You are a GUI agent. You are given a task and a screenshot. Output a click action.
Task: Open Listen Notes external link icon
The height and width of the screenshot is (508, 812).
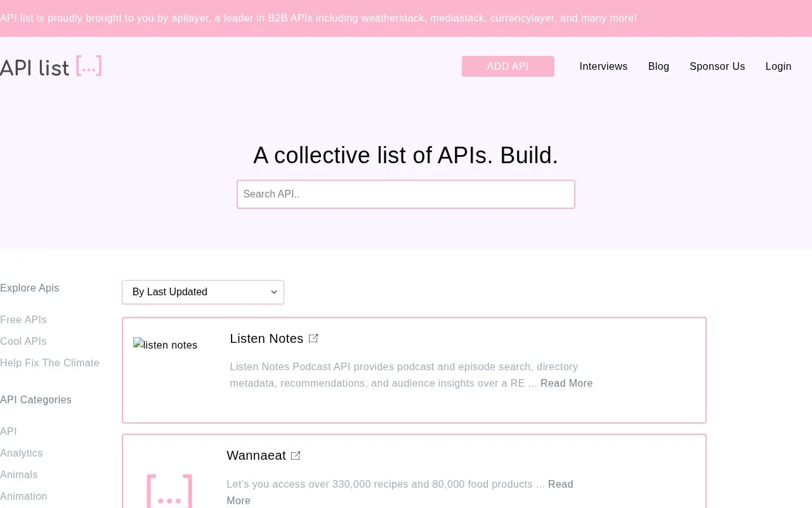tap(313, 338)
